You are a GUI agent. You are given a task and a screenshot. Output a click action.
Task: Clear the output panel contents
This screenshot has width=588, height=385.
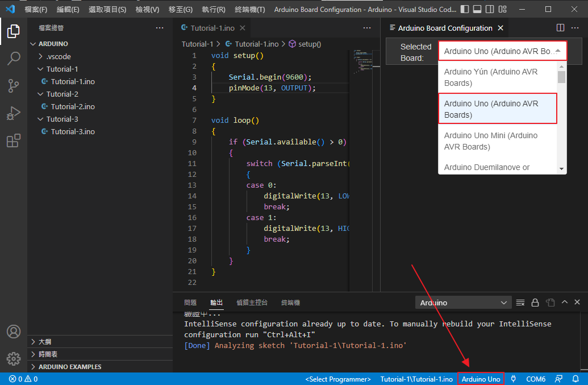click(x=520, y=303)
